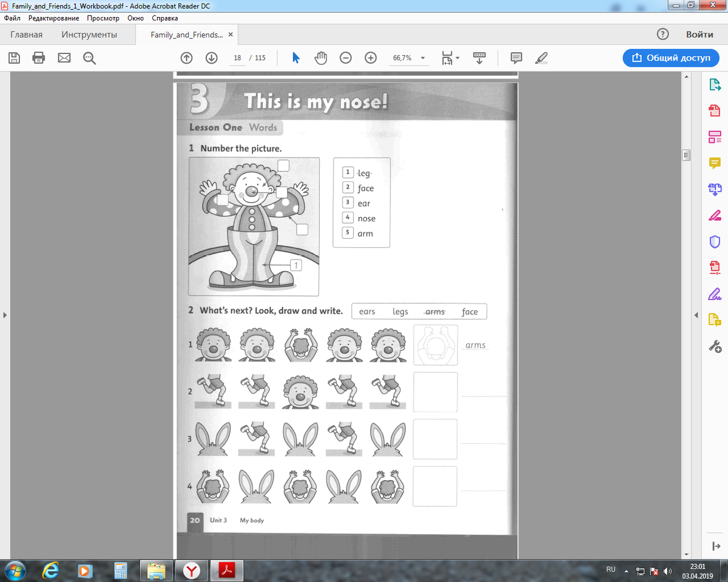
Task: Add a comment note tool
Action: (516, 58)
